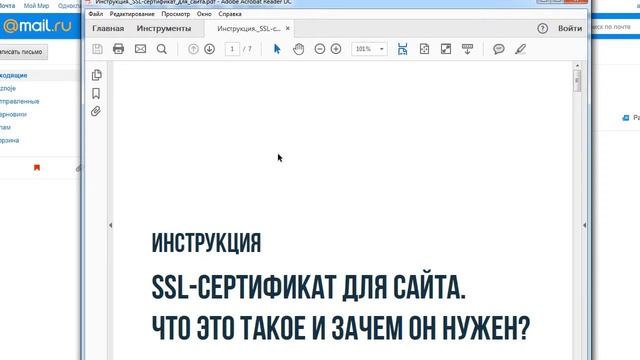
Task: Click the red flag icon in mail.ru
Action: 37,167
